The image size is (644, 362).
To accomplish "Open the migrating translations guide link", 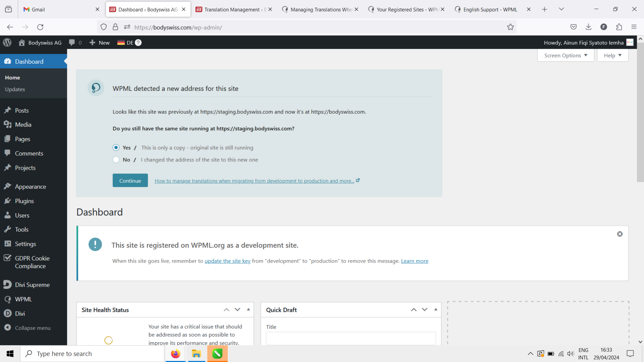I will tap(254, 181).
